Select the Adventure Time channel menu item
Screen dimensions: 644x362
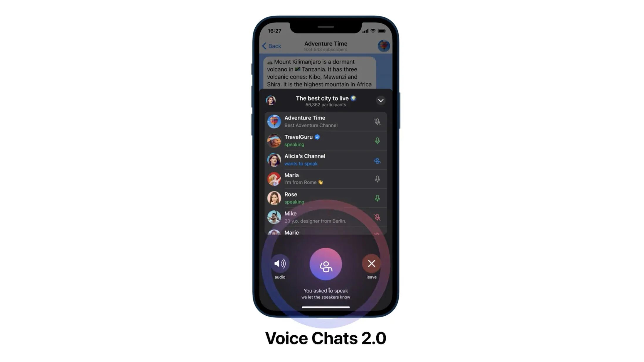(x=326, y=121)
